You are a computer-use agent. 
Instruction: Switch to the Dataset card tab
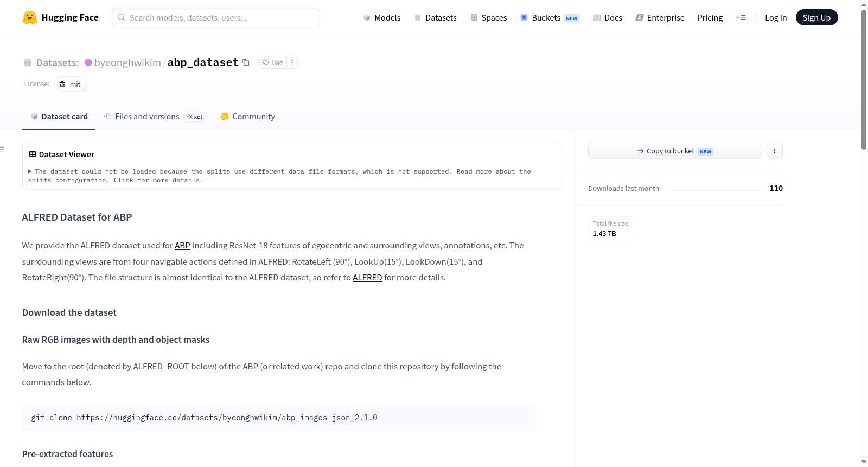pyautogui.click(x=59, y=117)
